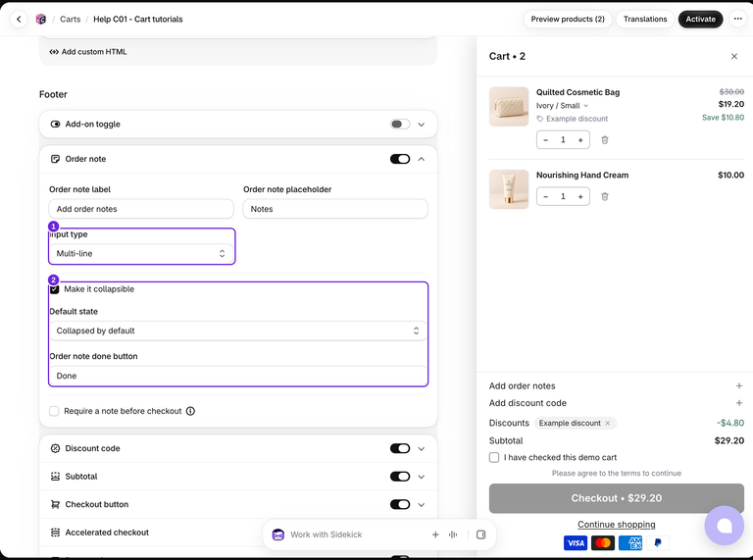Open the chat bubble widget
Screen dimensions: 753x560
(x=725, y=526)
